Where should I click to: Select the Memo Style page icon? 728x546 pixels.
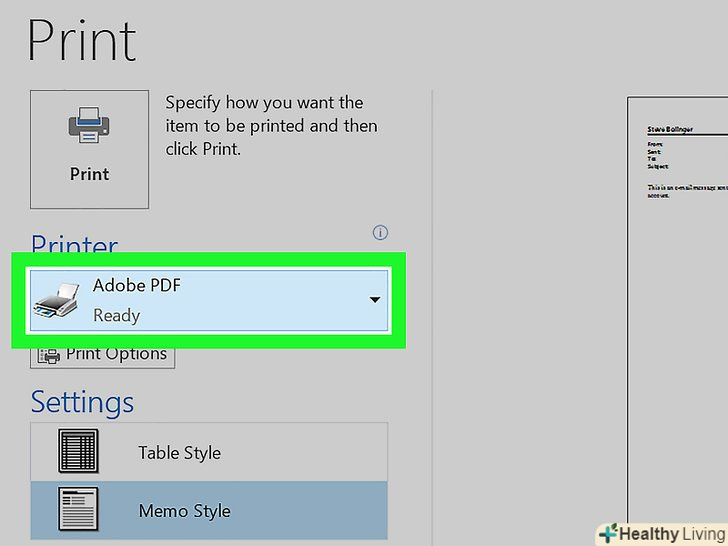click(x=77, y=510)
